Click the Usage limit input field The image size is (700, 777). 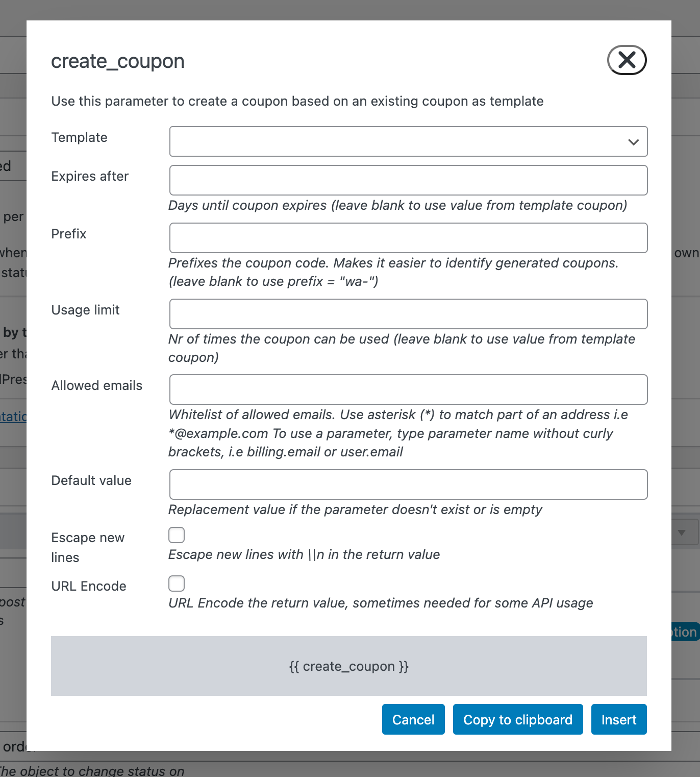408,313
